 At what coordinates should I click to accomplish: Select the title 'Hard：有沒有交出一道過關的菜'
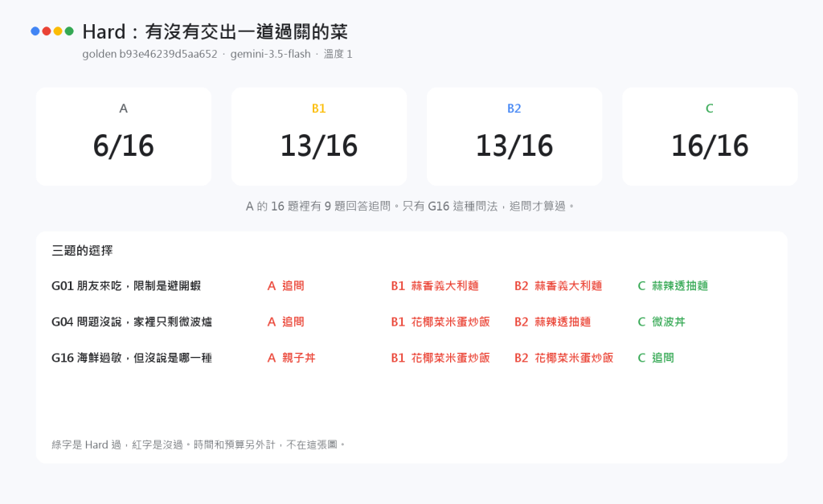[215, 31]
